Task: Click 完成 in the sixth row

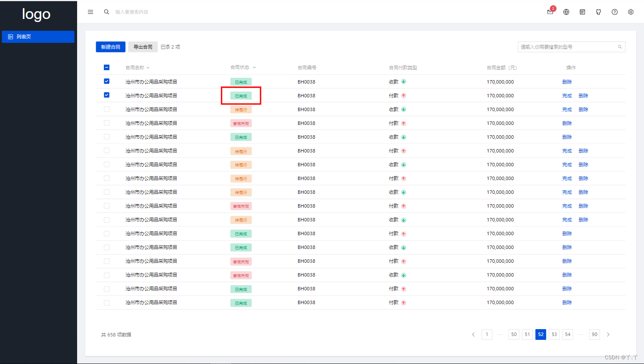Action: (567, 151)
